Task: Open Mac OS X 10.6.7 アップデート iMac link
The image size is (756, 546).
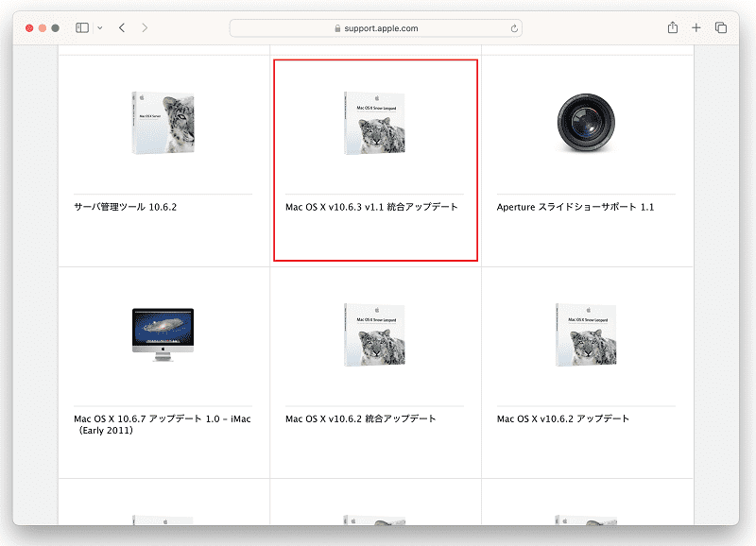Action: click(163, 424)
